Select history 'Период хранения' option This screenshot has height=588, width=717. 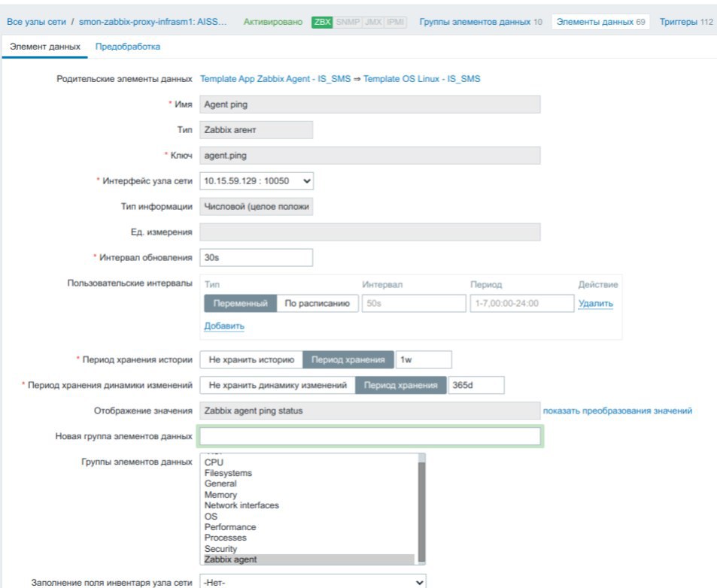click(348, 359)
